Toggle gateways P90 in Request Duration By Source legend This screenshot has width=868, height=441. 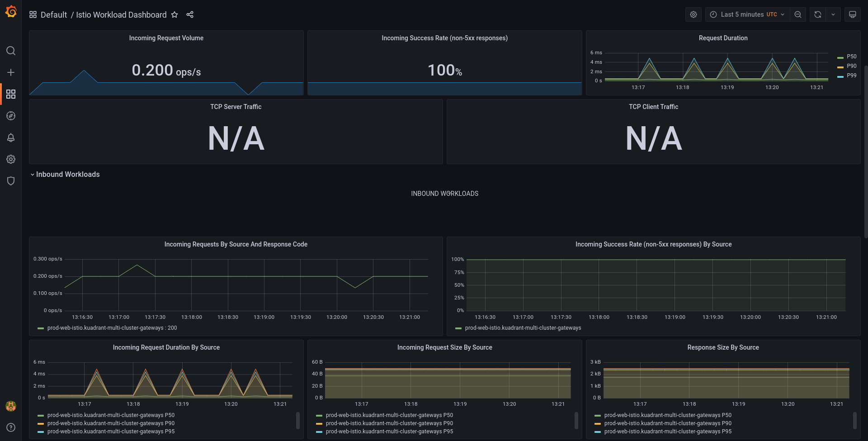click(111, 423)
